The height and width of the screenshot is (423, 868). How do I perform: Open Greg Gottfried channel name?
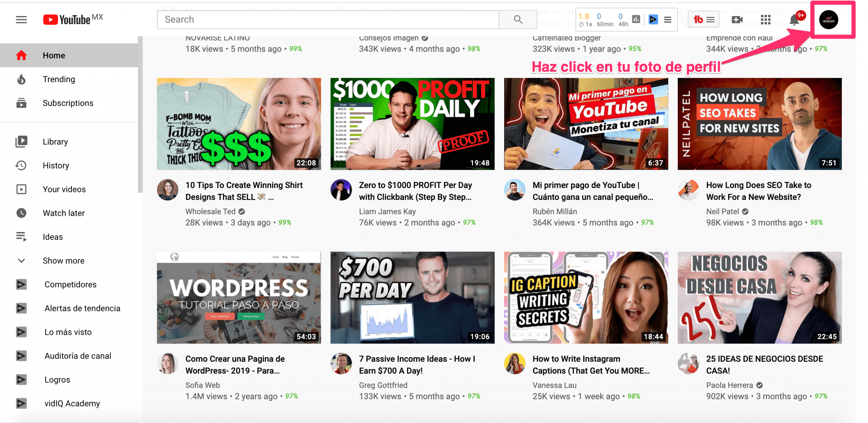383,385
